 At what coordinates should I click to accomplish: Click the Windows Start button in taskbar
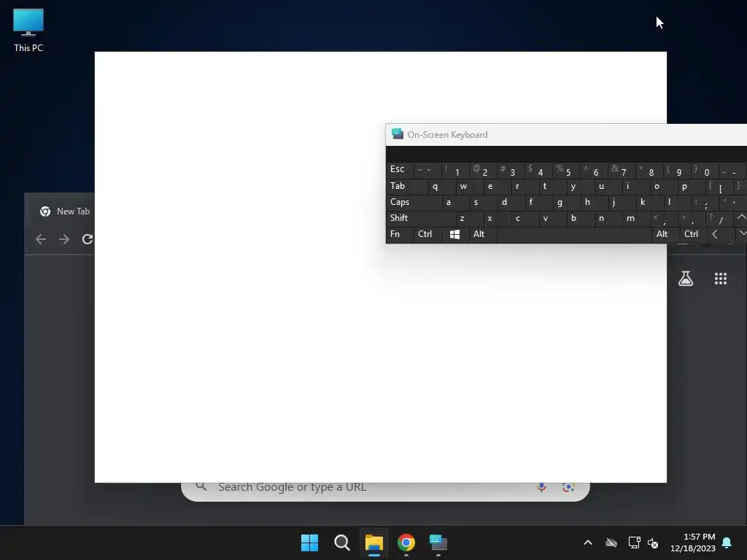tap(309, 542)
